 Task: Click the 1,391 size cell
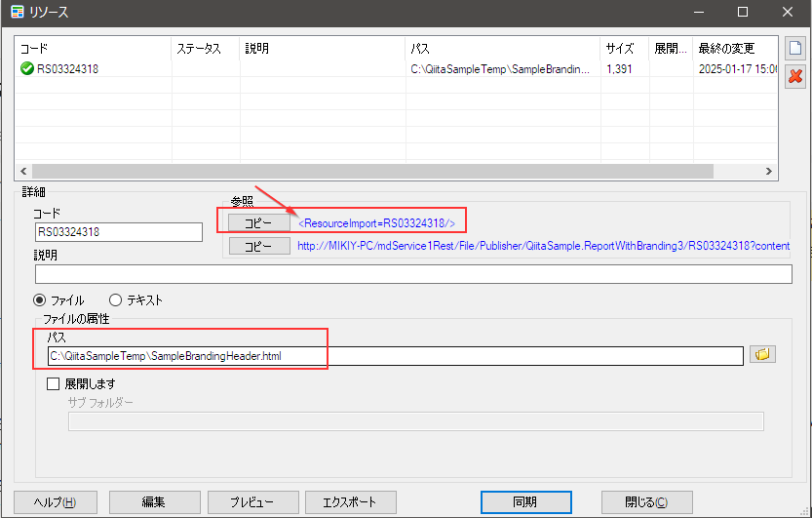(x=619, y=69)
